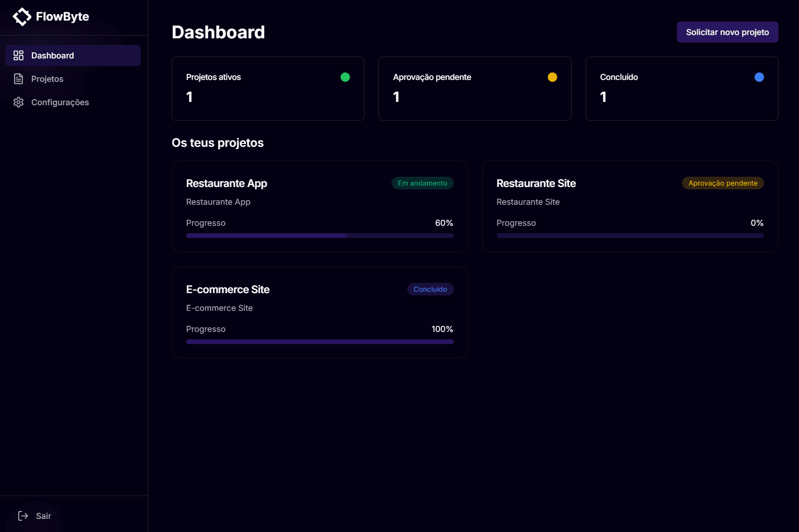
Task: Click the FlowByte brand name
Action: click(x=63, y=17)
